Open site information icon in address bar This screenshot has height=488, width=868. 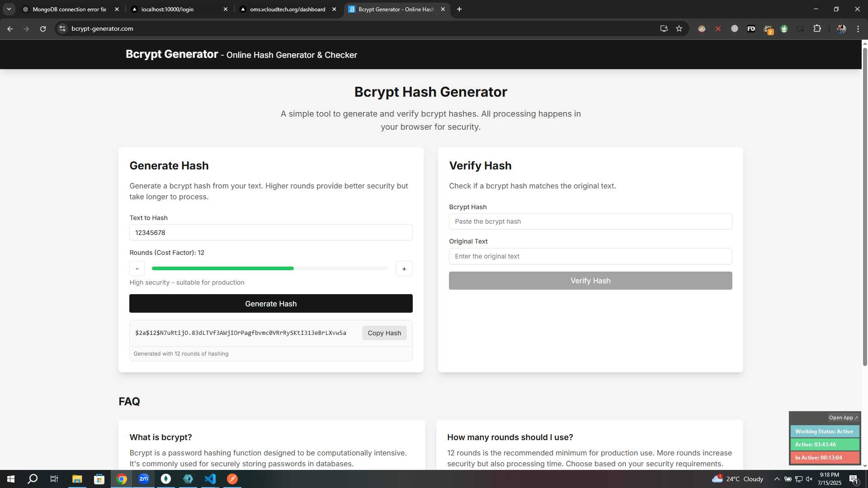click(62, 28)
